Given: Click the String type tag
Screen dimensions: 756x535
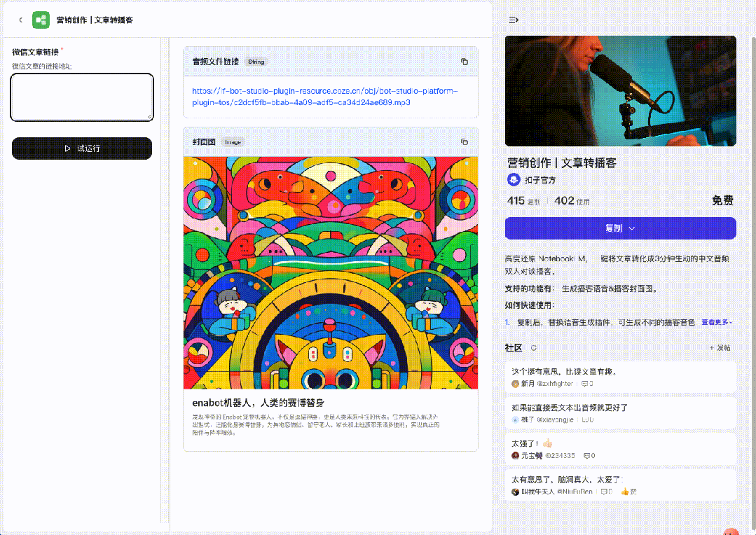Looking at the screenshot, I should point(256,62).
